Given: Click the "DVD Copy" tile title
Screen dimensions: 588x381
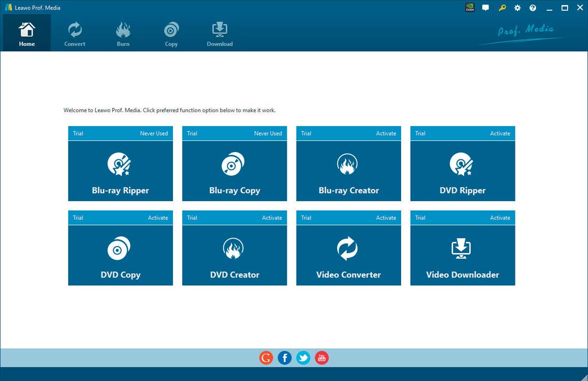Looking at the screenshot, I should click(120, 275).
